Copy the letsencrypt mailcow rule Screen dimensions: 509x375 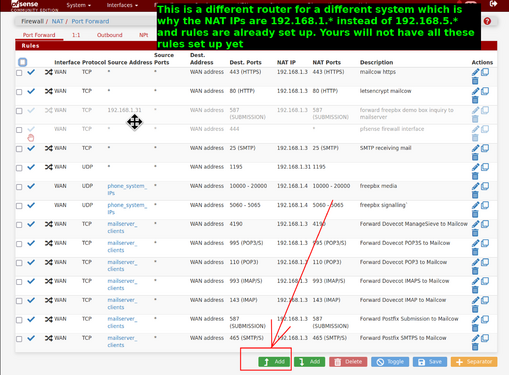click(x=485, y=91)
